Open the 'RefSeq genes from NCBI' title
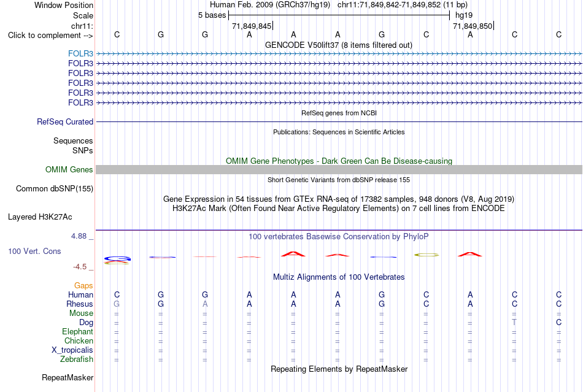Viewport: 583px width, 392px height. [339, 113]
